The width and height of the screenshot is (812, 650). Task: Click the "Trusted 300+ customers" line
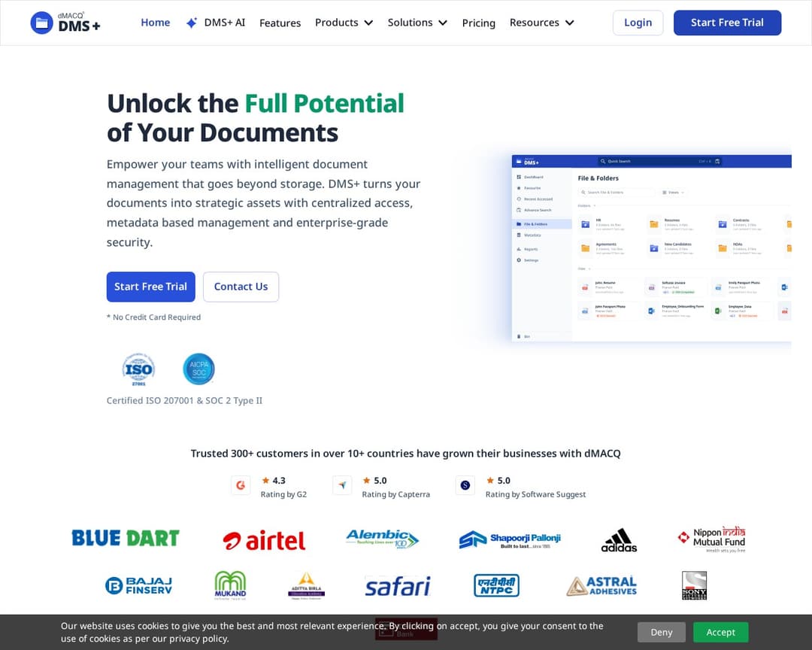[x=405, y=454]
